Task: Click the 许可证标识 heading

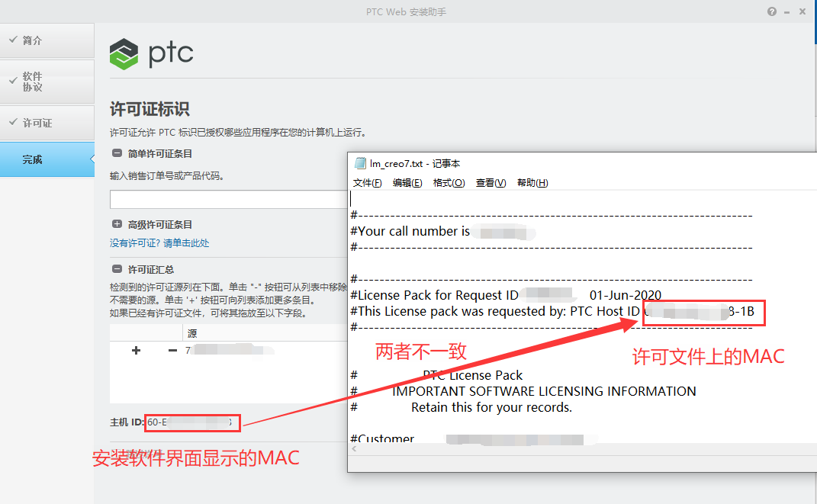Action: (x=150, y=109)
